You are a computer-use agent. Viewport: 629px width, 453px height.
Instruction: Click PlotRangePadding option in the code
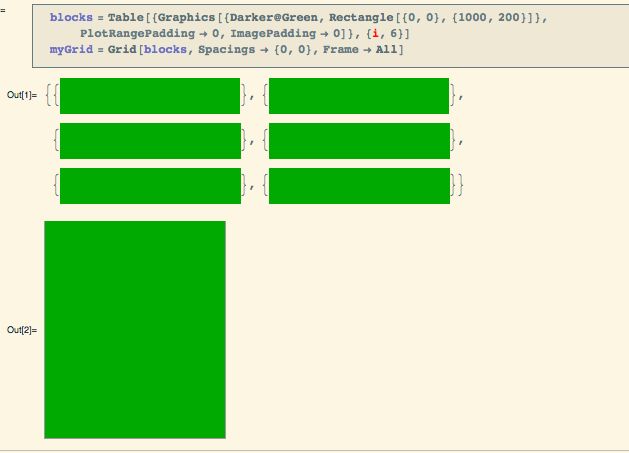pos(137,33)
